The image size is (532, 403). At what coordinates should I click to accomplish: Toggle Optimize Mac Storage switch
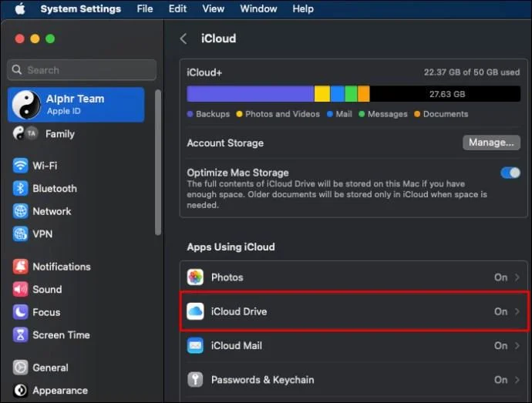coord(510,173)
